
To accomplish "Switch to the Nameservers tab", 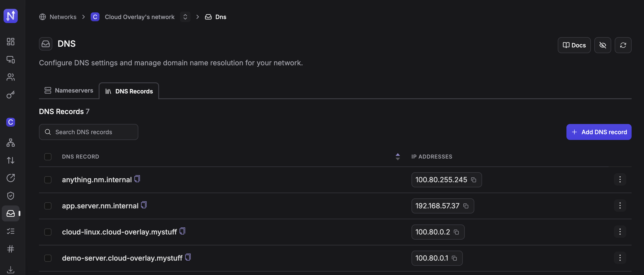I will tap(69, 90).
